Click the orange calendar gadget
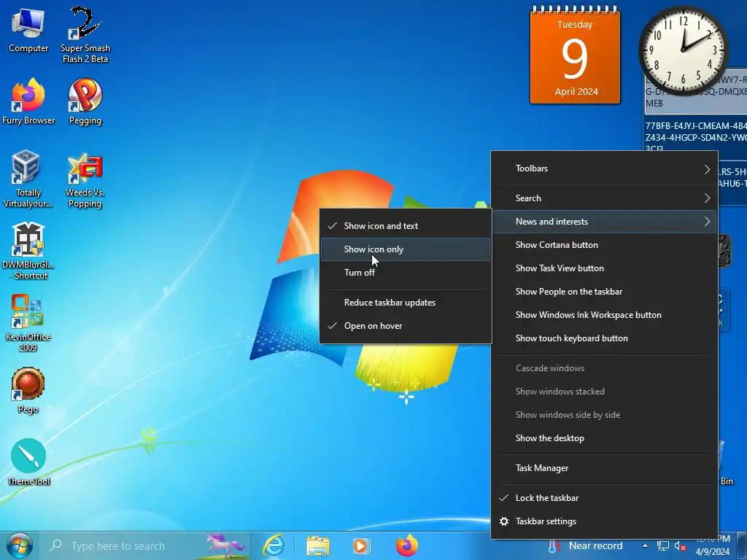This screenshot has width=747, height=560. (575, 55)
